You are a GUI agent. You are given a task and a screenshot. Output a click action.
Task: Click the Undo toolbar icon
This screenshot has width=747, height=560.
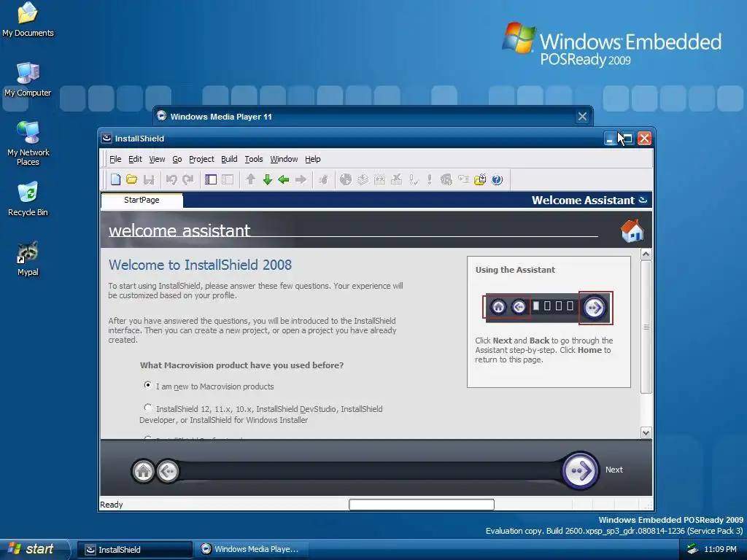click(x=171, y=179)
